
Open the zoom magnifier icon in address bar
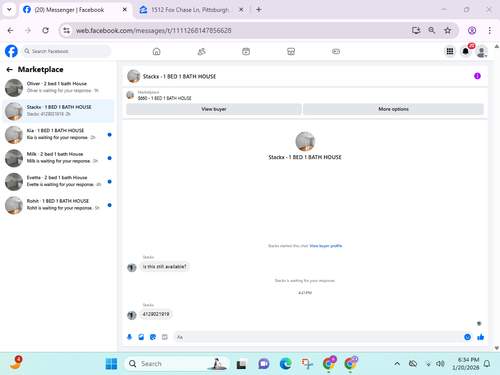click(x=432, y=31)
